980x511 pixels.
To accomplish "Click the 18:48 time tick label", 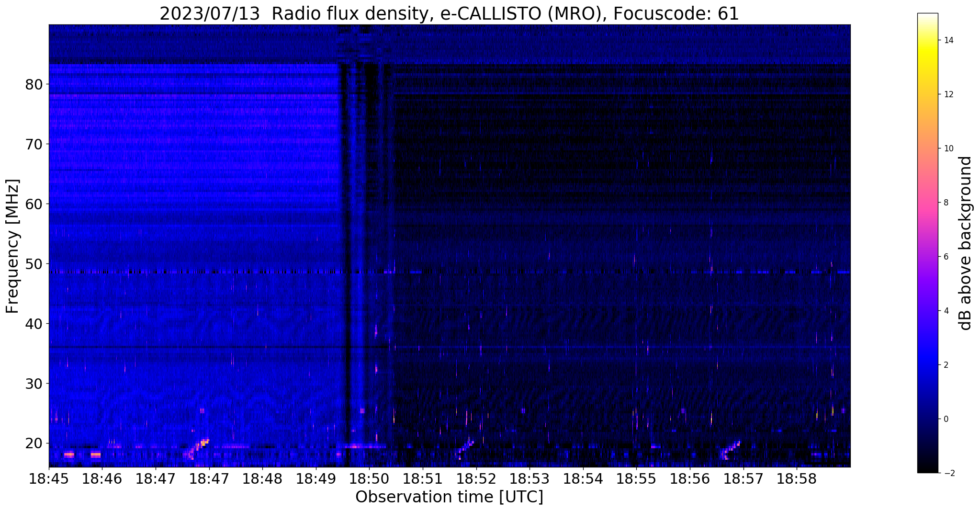I will (x=262, y=478).
